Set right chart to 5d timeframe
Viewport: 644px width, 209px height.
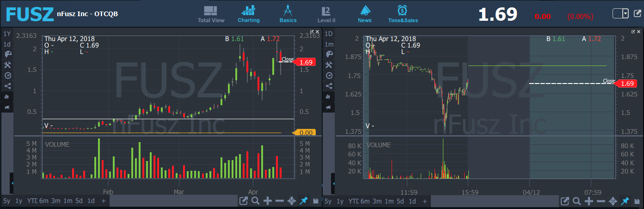(401, 201)
